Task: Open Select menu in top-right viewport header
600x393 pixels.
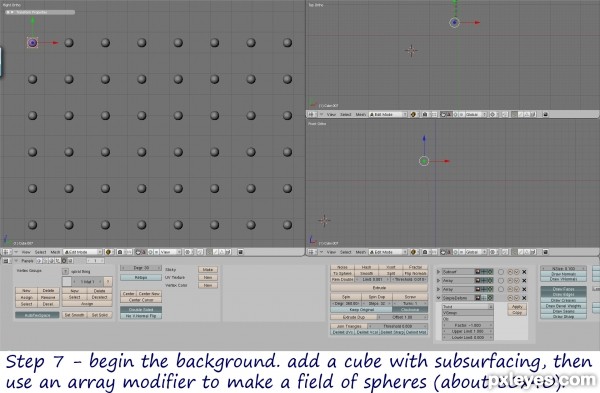Action: (346, 114)
